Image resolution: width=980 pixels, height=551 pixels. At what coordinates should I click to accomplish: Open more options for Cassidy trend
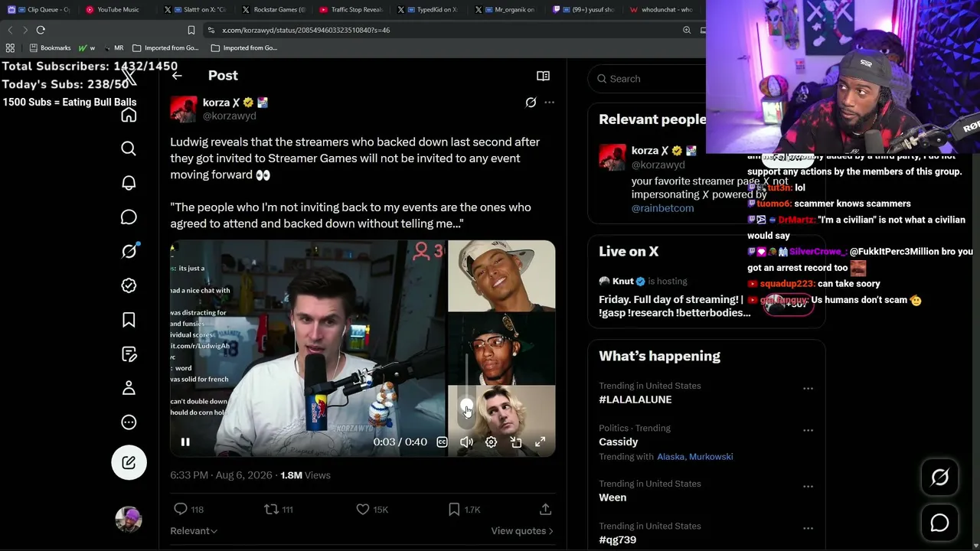pyautogui.click(x=808, y=431)
